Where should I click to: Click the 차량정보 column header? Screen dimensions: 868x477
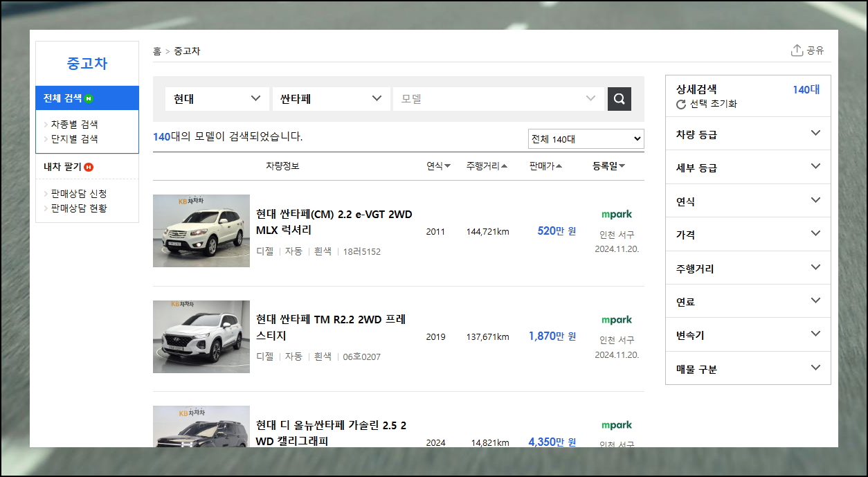[x=282, y=166]
